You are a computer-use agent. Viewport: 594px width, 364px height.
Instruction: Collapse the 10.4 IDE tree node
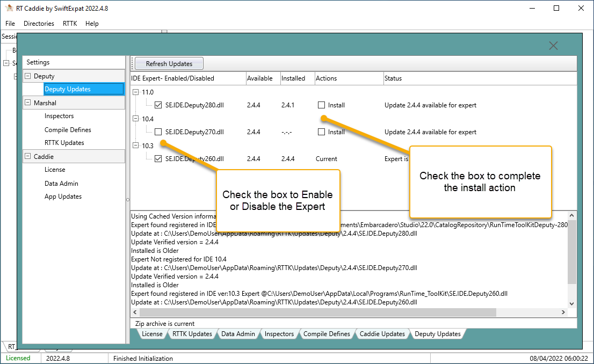(x=136, y=119)
